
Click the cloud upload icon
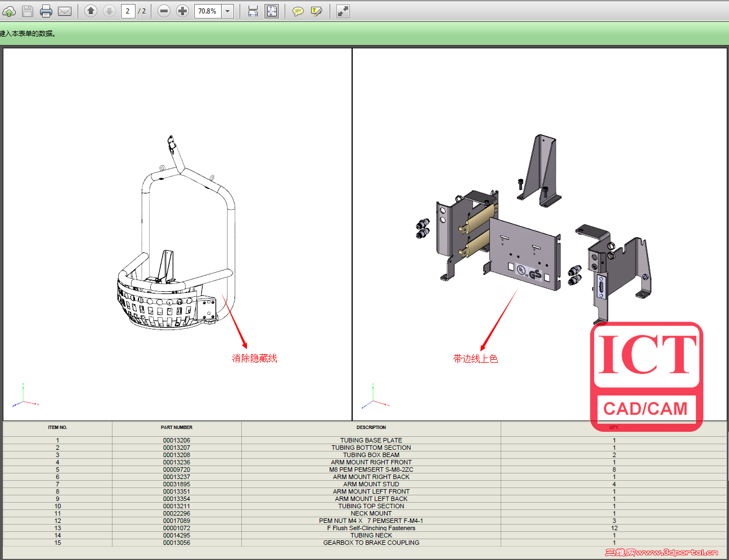[9, 11]
